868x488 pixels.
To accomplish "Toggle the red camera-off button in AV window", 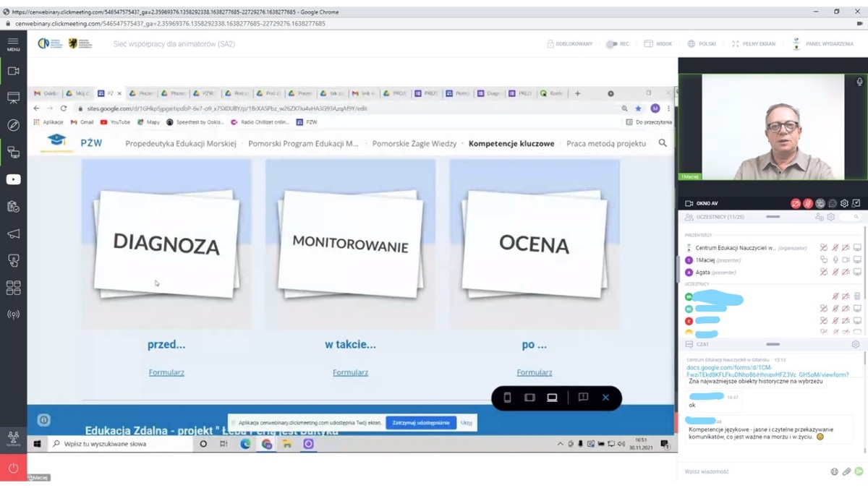I will click(x=796, y=204).
